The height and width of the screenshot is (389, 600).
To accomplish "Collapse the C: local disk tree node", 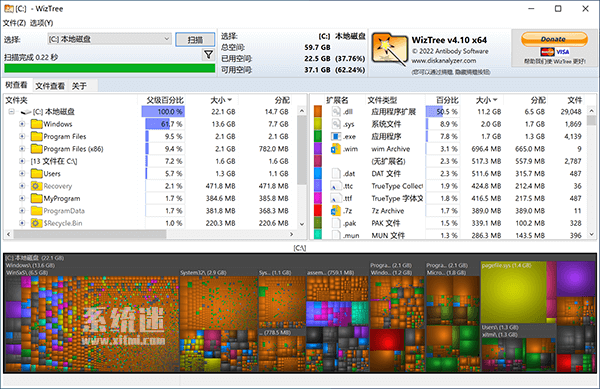I will tap(11, 112).
